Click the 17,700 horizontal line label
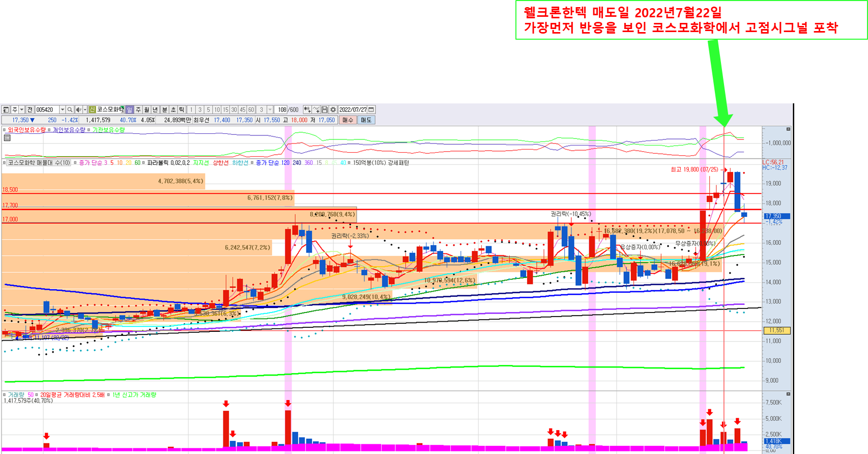Image resolution: width=868 pixels, height=454 pixels. tap(10, 206)
